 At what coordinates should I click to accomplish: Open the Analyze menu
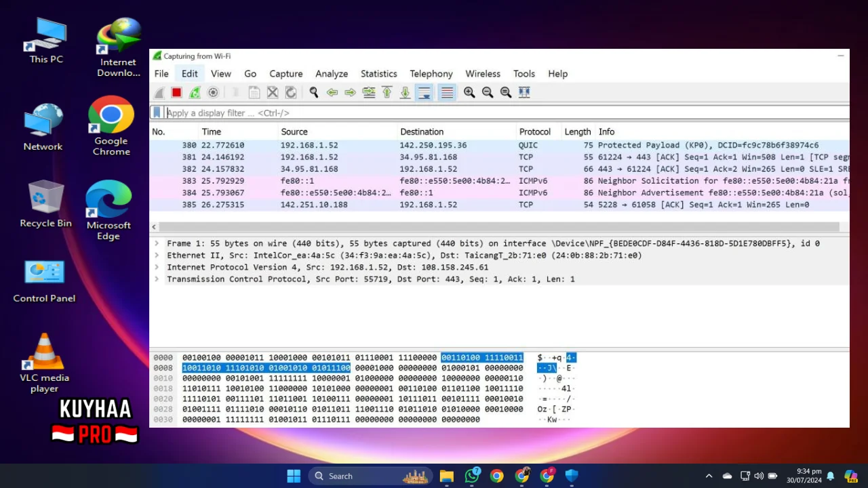pos(332,74)
